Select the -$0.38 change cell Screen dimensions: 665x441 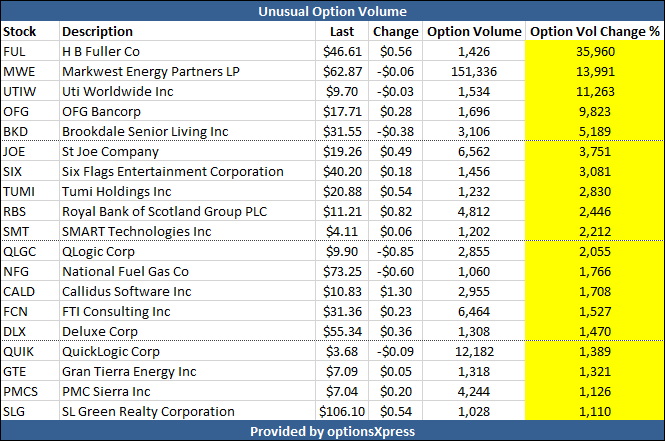point(395,131)
